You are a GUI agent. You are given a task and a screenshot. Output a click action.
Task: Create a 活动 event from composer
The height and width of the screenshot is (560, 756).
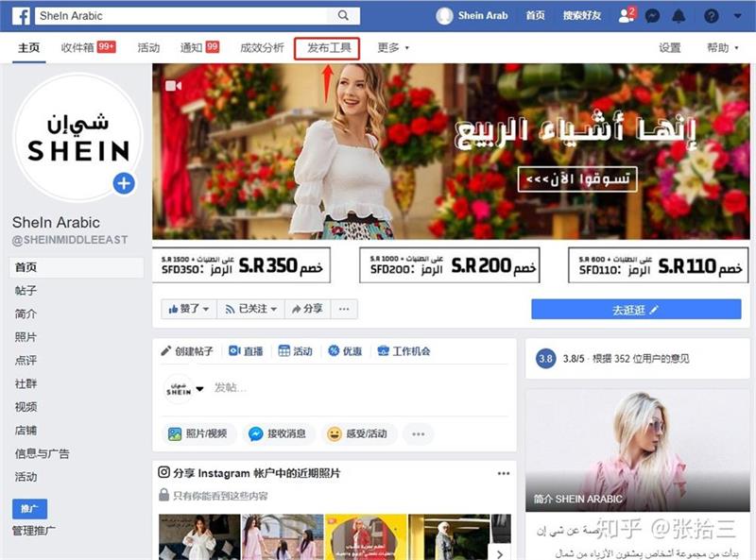[x=296, y=351]
